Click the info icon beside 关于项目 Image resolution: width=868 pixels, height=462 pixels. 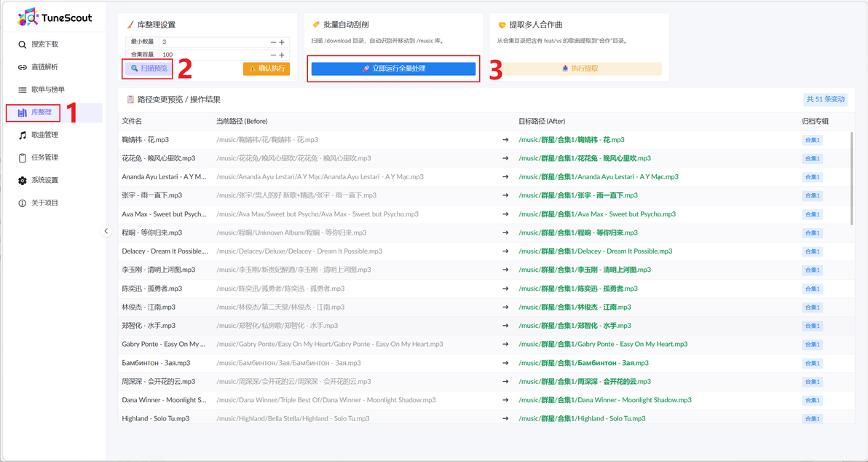[x=22, y=203]
